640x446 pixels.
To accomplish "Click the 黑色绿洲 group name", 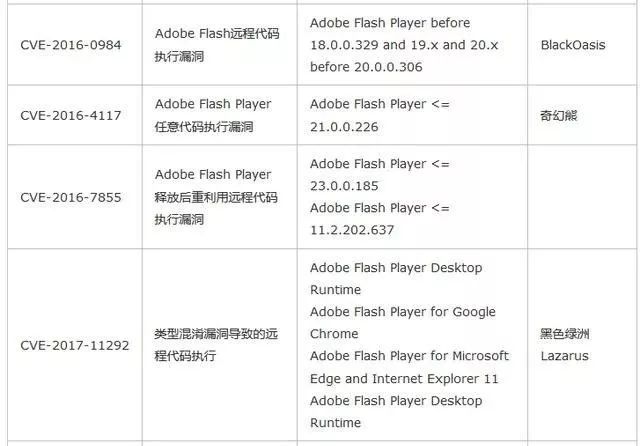I will [565, 334].
